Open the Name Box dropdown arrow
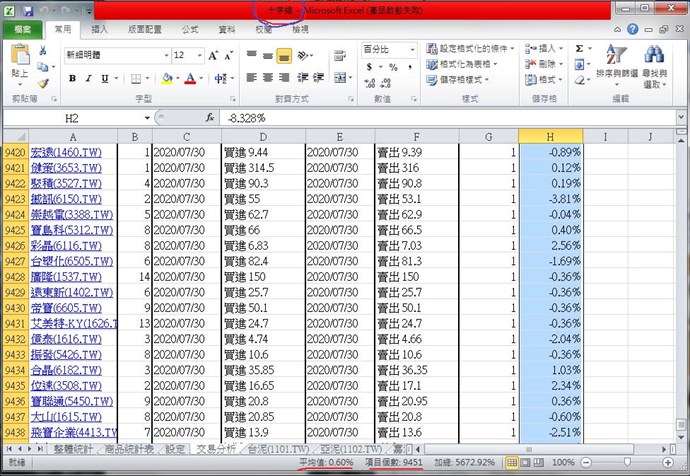690x476 pixels. click(146, 118)
